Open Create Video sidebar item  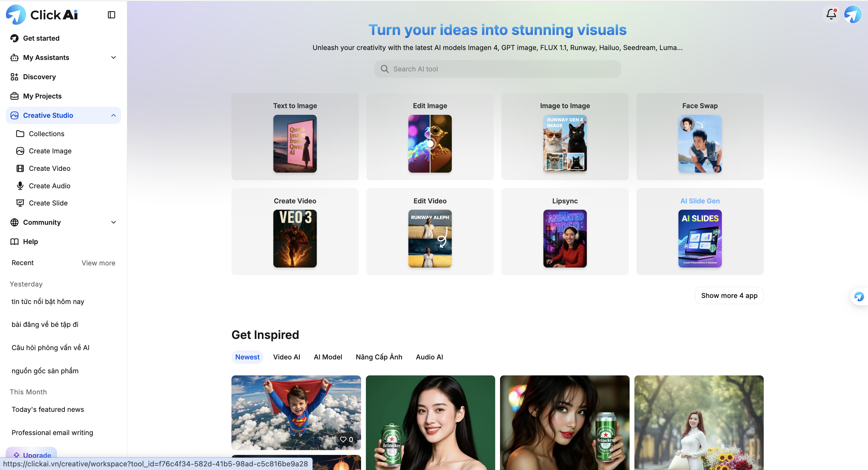tap(49, 168)
